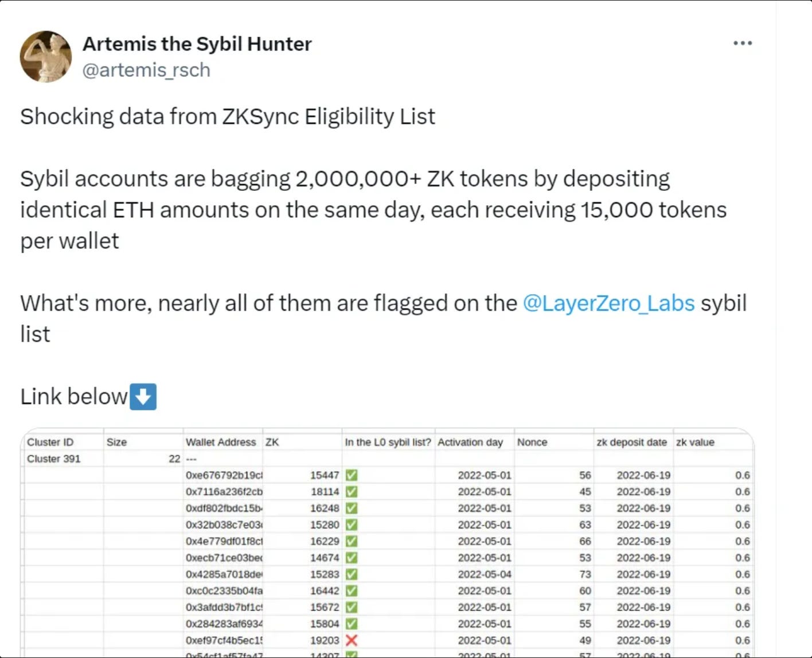Select the ZK amount 15672
The image size is (812, 658).
(x=325, y=607)
